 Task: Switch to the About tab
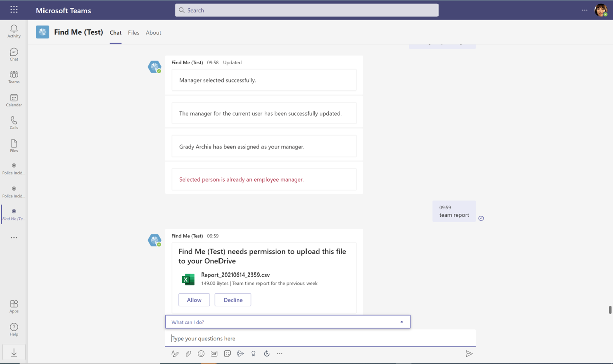pyautogui.click(x=153, y=33)
